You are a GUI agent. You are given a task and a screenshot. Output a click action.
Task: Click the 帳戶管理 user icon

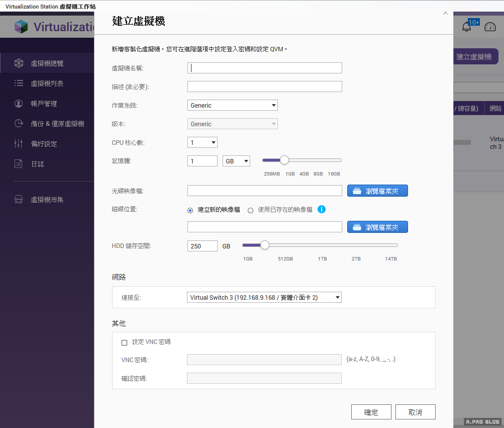(x=19, y=104)
